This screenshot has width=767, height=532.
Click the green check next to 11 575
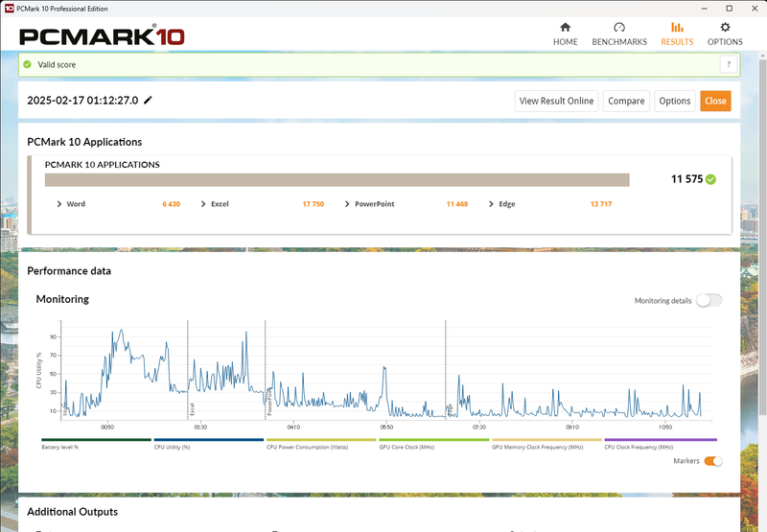710,179
